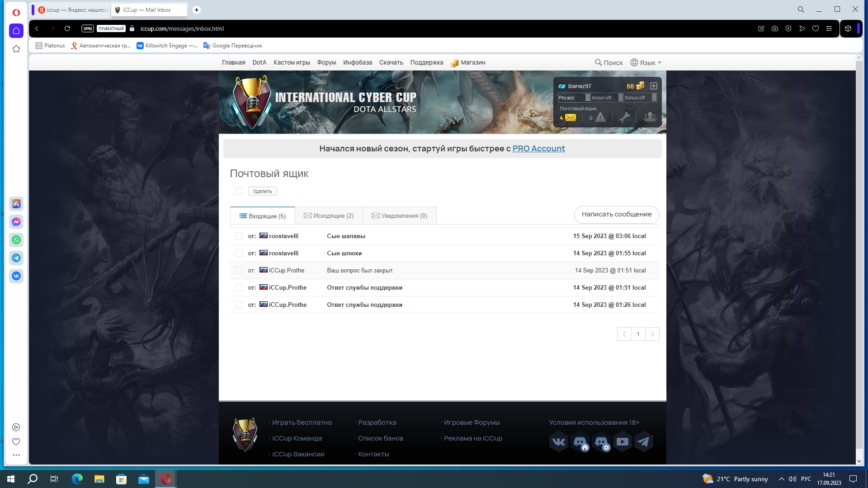The image size is (868, 488).
Task: Check the roostavelli 'Сын шалавы' message checkbox
Action: pos(239,236)
